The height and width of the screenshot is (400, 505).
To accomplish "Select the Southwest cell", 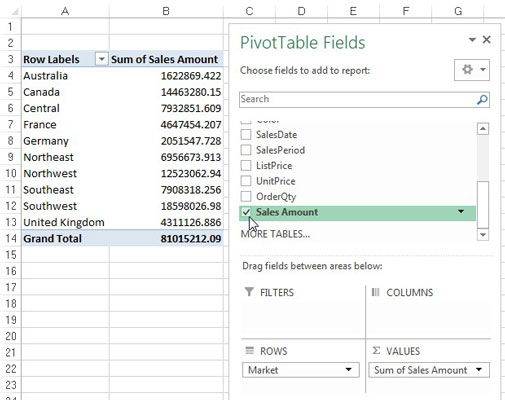I will 65,206.
